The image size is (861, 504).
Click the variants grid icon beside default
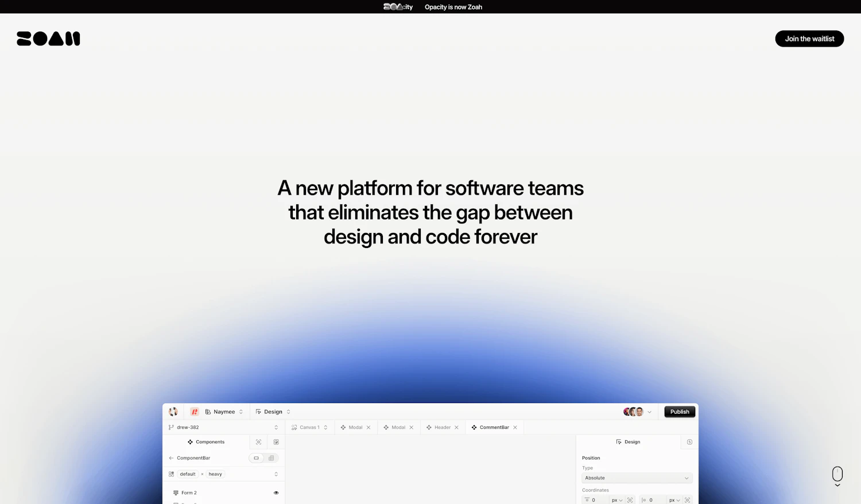coord(171,474)
